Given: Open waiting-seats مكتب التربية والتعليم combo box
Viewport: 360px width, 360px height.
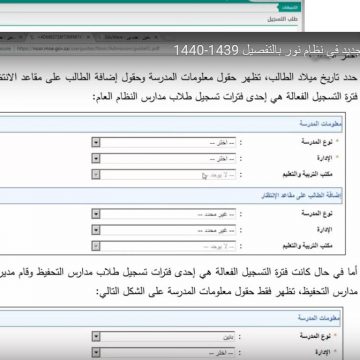Looking at the screenshot, I should coord(164,246).
